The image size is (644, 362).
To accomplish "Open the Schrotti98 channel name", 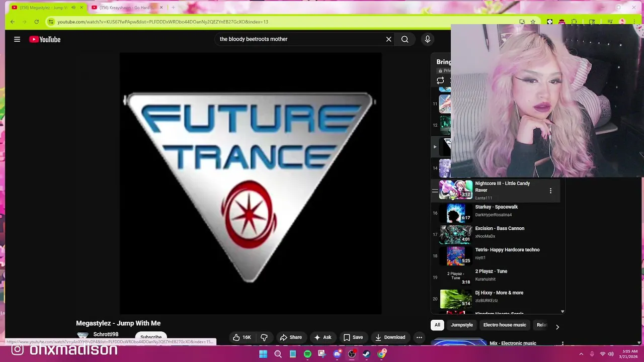I will 106,334.
